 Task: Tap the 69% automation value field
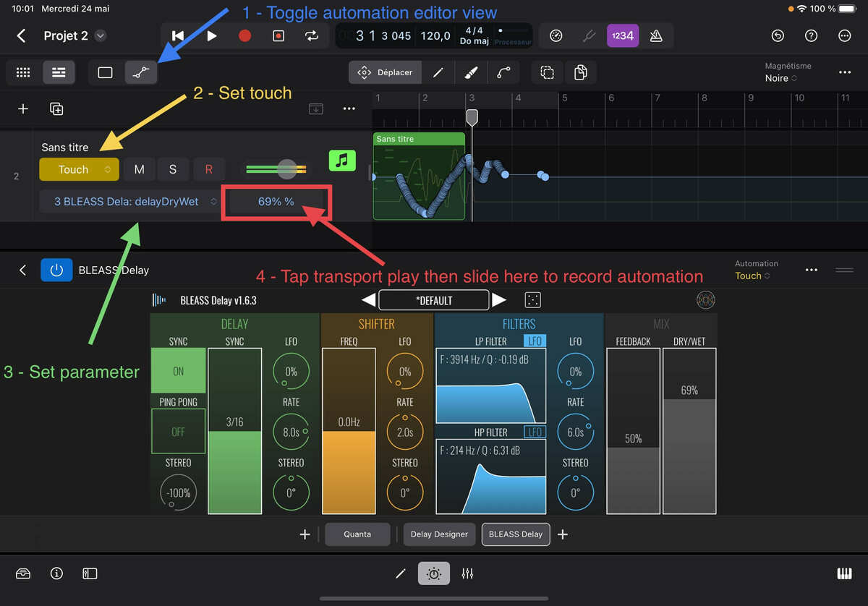276,201
